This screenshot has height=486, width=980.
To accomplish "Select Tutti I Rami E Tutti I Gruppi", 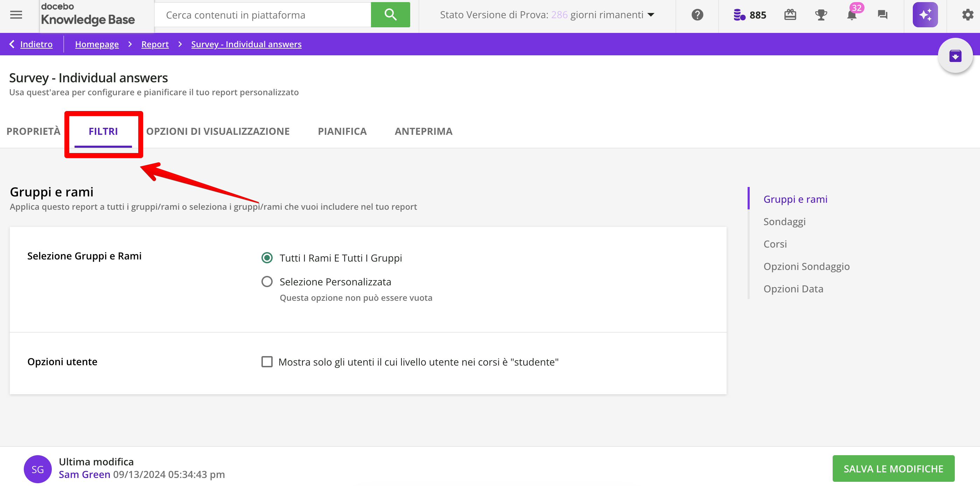I will tap(267, 258).
